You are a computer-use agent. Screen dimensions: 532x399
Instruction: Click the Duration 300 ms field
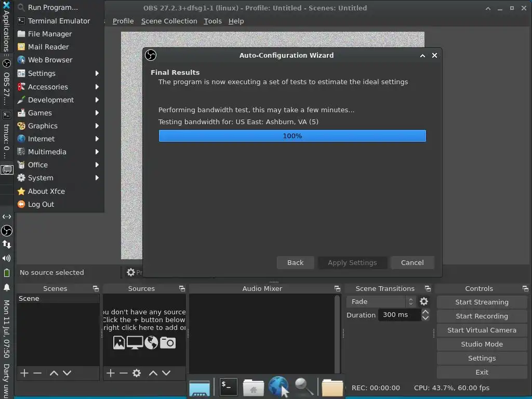coord(400,315)
